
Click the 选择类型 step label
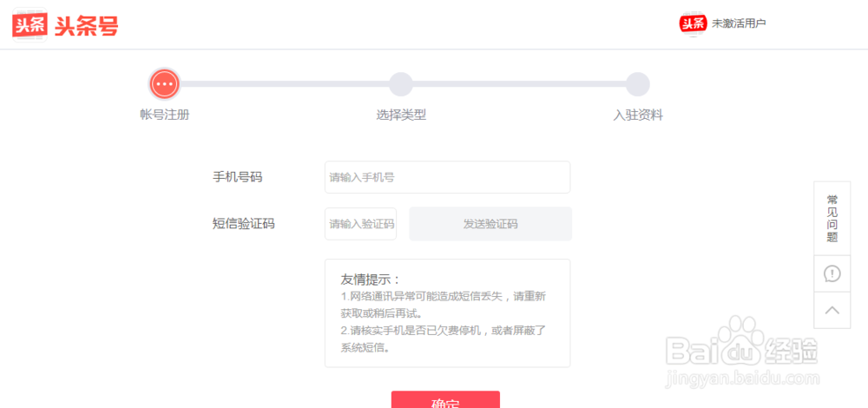click(401, 115)
